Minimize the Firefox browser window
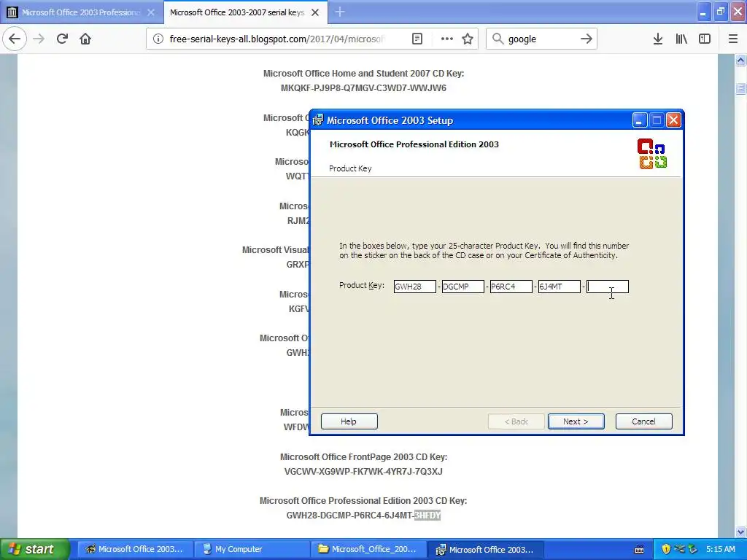This screenshot has height=560, width=747. click(703, 12)
